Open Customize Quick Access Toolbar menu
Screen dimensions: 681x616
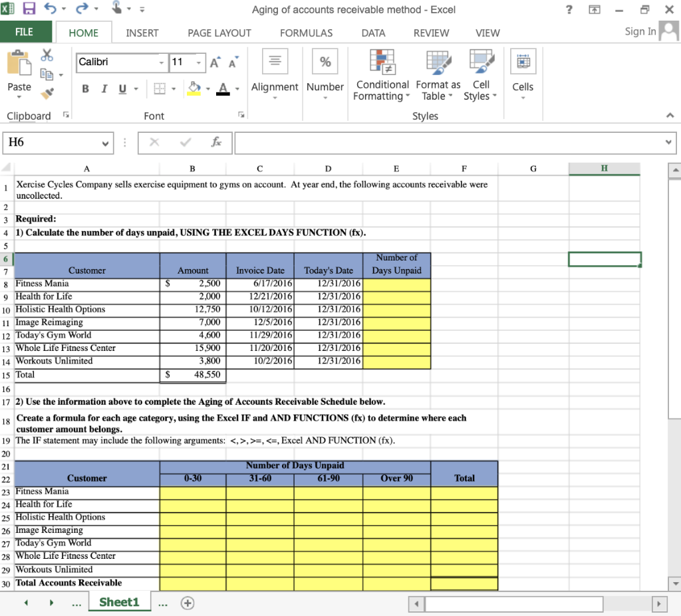tap(142, 9)
